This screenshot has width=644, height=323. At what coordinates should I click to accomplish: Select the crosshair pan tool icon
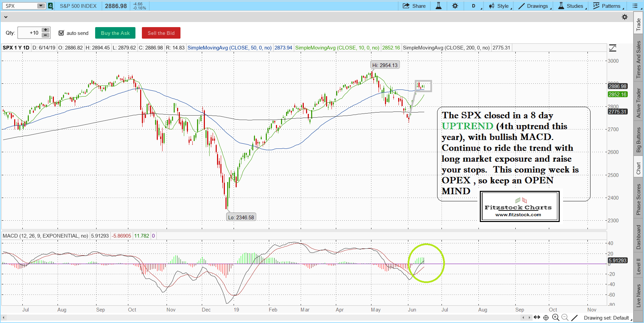[546, 318]
